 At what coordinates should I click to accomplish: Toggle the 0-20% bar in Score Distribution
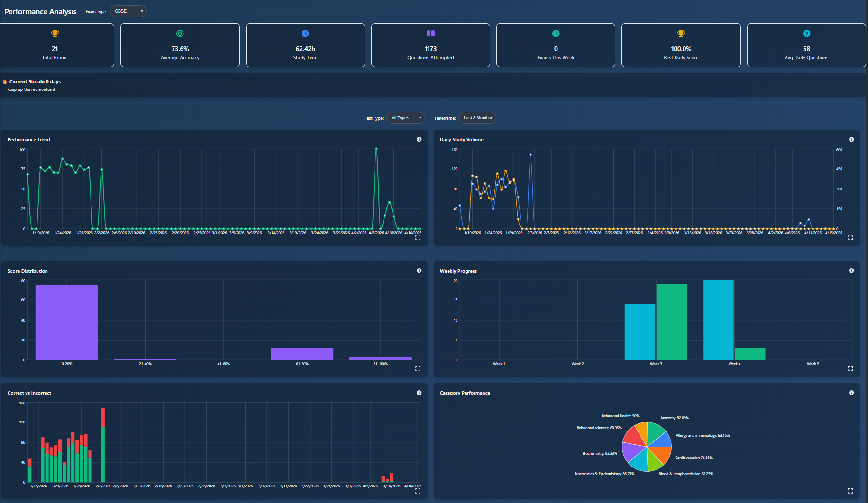[66, 322]
